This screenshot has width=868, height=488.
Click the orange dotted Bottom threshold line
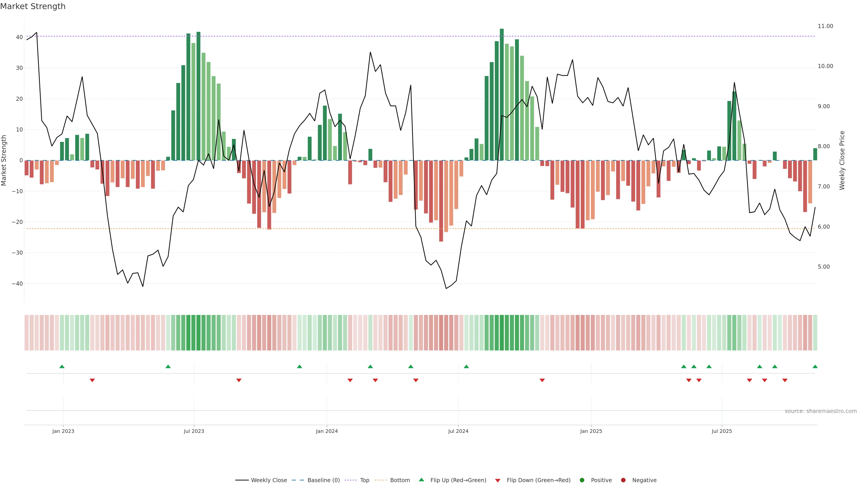[x=337, y=229]
